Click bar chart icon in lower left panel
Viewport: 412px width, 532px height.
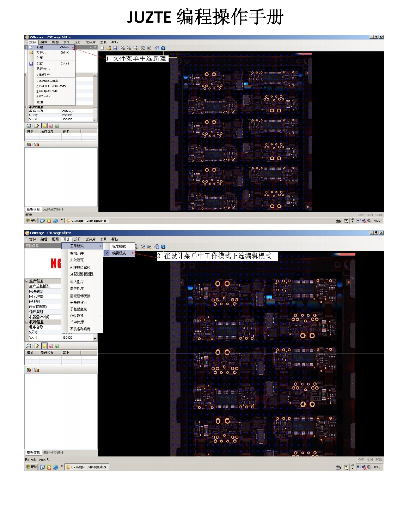(x=36, y=370)
